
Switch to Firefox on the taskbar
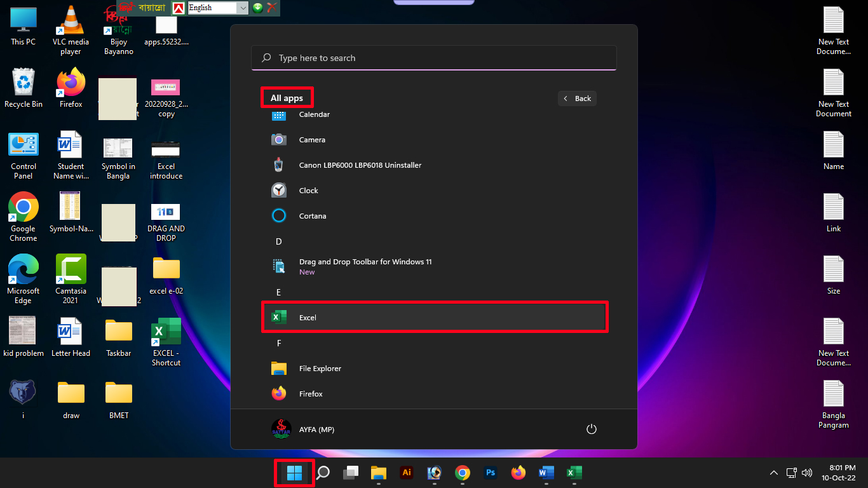click(x=519, y=473)
